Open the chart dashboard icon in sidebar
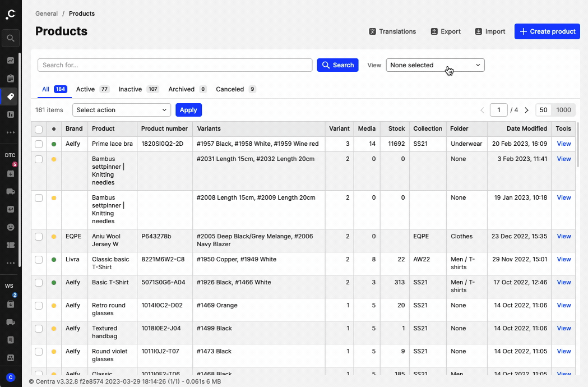 (x=11, y=61)
